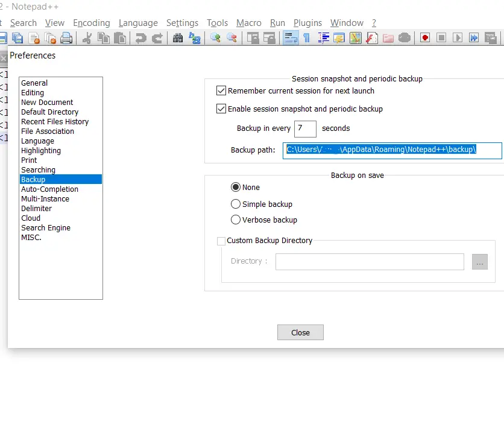Click the Paste toolbar icon
Viewport: 504px width, 421px height.
pyautogui.click(x=120, y=38)
